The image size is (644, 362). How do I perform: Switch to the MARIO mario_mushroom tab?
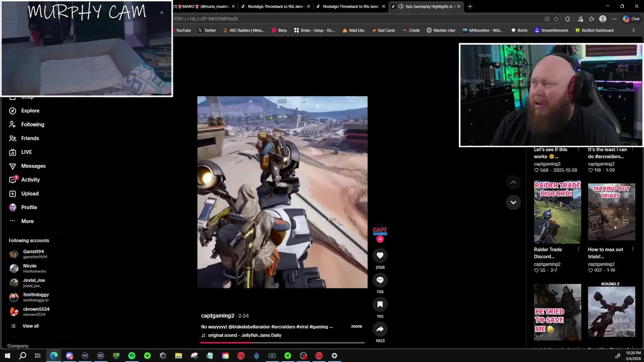coord(203,7)
